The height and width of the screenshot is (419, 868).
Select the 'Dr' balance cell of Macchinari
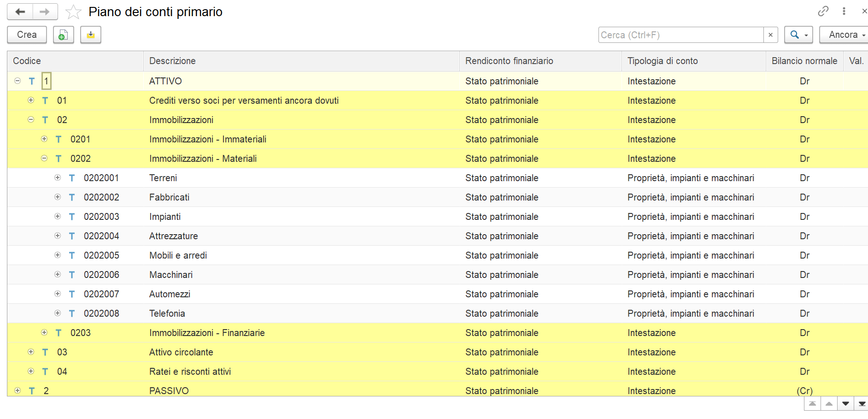pos(804,275)
